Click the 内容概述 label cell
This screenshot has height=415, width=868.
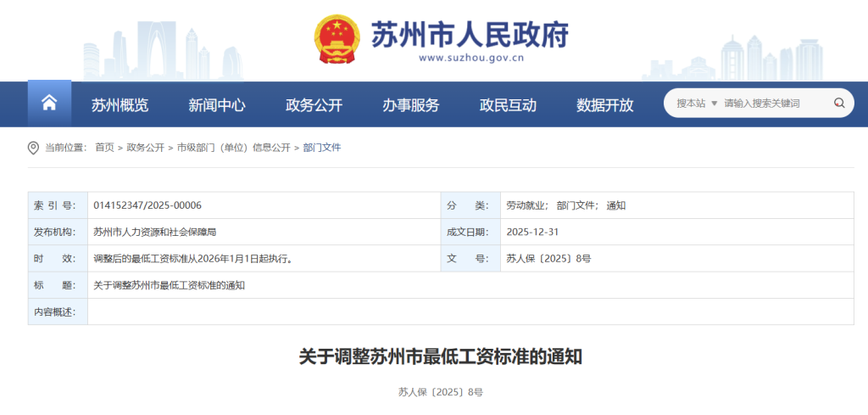[x=58, y=312]
